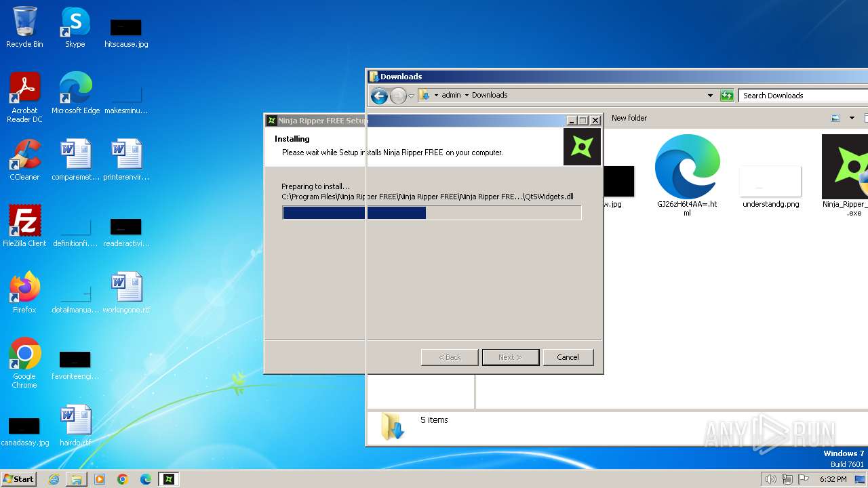The width and height of the screenshot is (868, 488).
Task: Open the media player taskbar icon
Action: coord(100,479)
